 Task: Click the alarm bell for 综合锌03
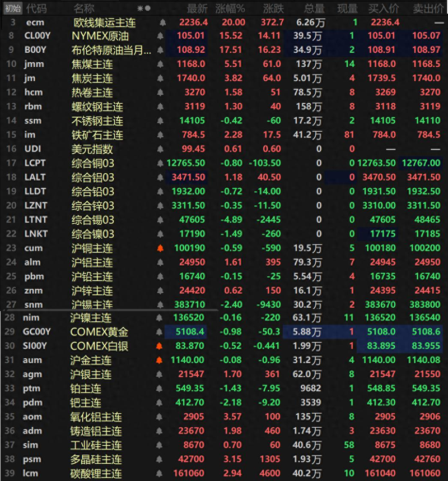pos(161,206)
